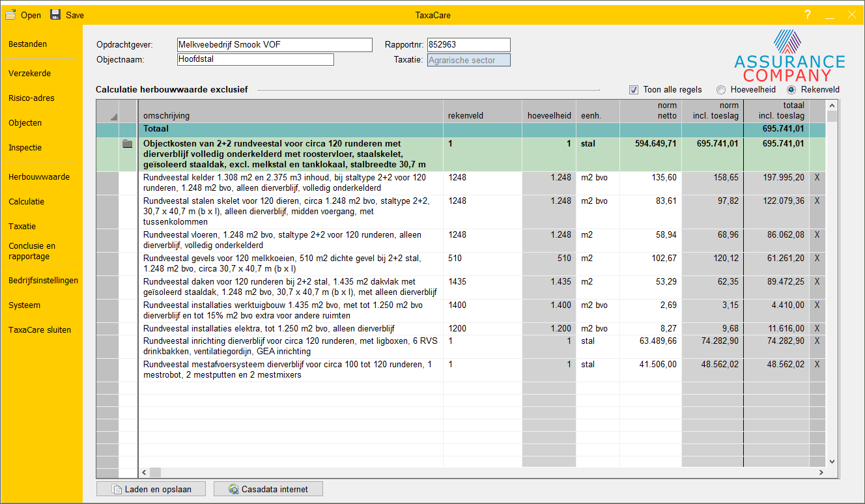Open the Taxatie sector dropdown
The image size is (865, 504).
click(x=468, y=61)
